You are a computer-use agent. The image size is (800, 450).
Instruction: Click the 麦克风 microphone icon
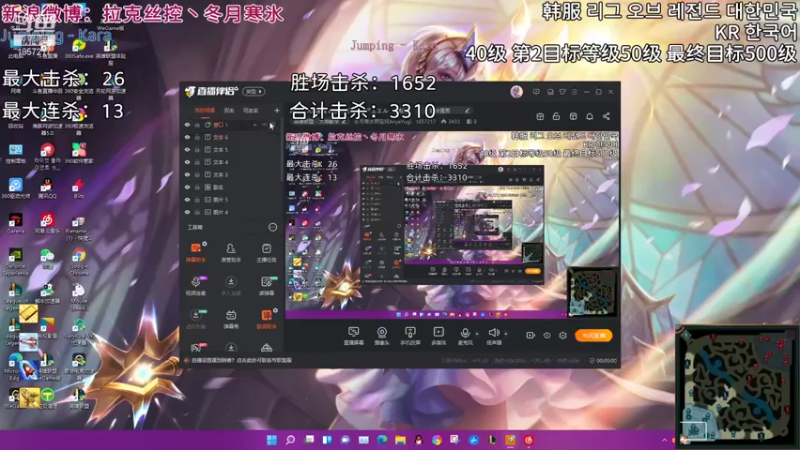[x=465, y=333]
